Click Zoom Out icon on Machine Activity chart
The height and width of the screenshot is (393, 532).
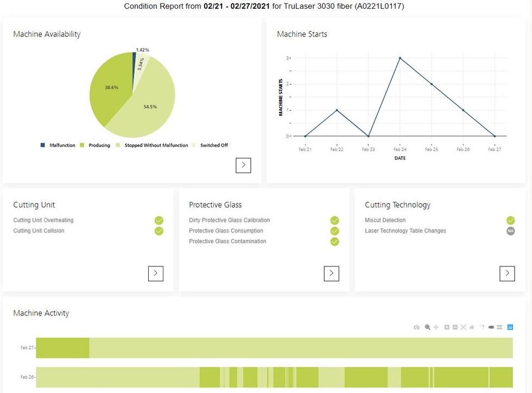(455, 327)
